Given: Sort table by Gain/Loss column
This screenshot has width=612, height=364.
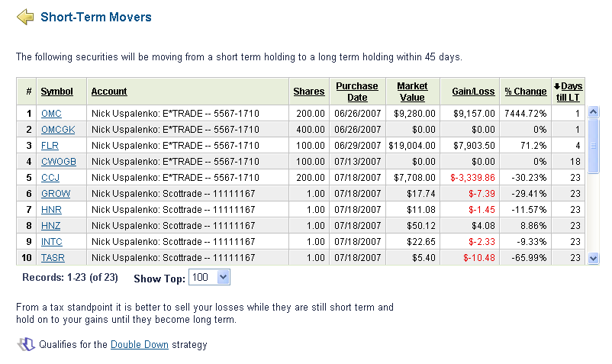Looking at the screenshot, I should (x=473, y=92).
